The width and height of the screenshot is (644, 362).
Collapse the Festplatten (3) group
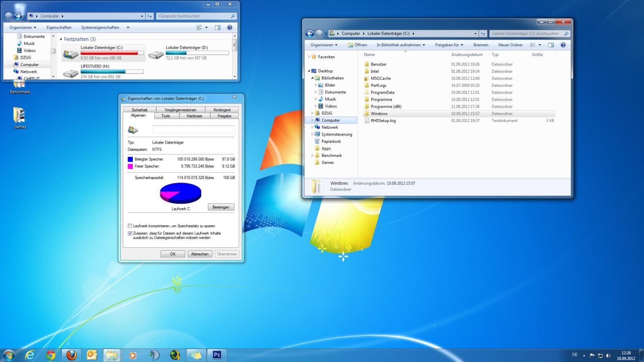tap(61, 39)
